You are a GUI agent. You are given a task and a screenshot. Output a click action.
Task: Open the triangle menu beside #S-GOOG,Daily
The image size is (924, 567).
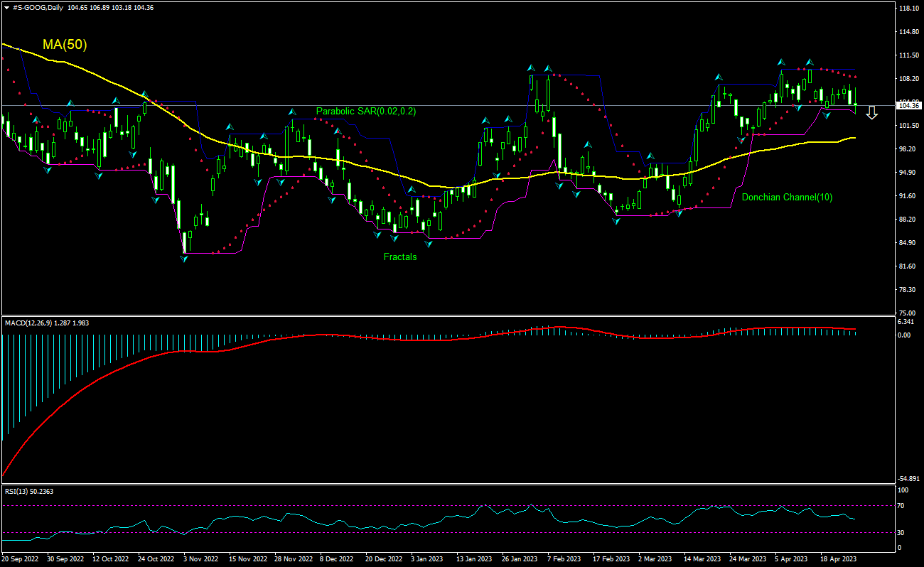pos(6,7)
